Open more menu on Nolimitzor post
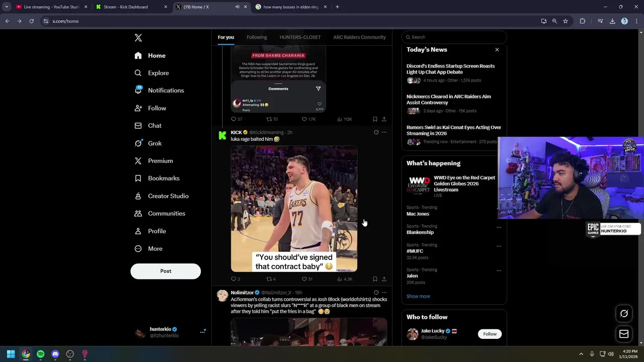The width and height of the screenshot is (644, 362). (x=384, y=292)
